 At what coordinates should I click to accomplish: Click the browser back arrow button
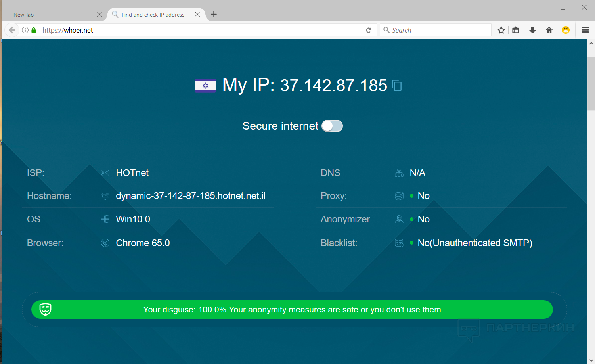(x=12, y=30)
